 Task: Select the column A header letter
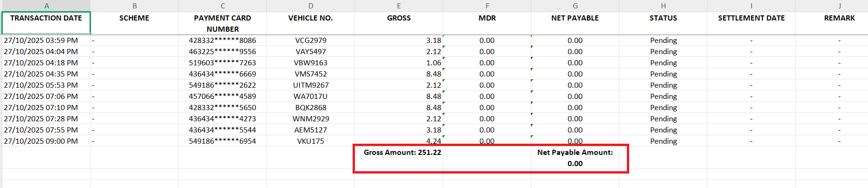[46, 6]
